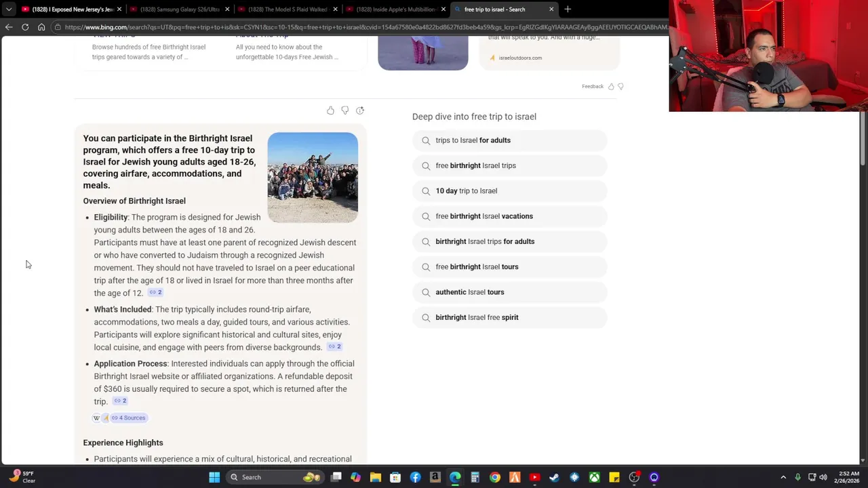Open Xbox app on taskbar
Viewport: 868px width, 488px height.
tap(594, 477)
